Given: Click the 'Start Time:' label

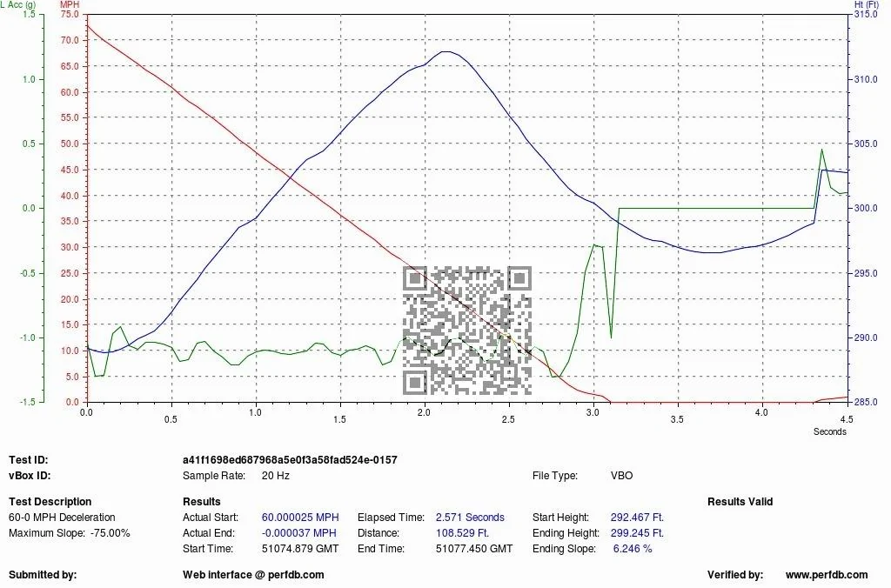Looking at the screenshot, I should 208,549.
